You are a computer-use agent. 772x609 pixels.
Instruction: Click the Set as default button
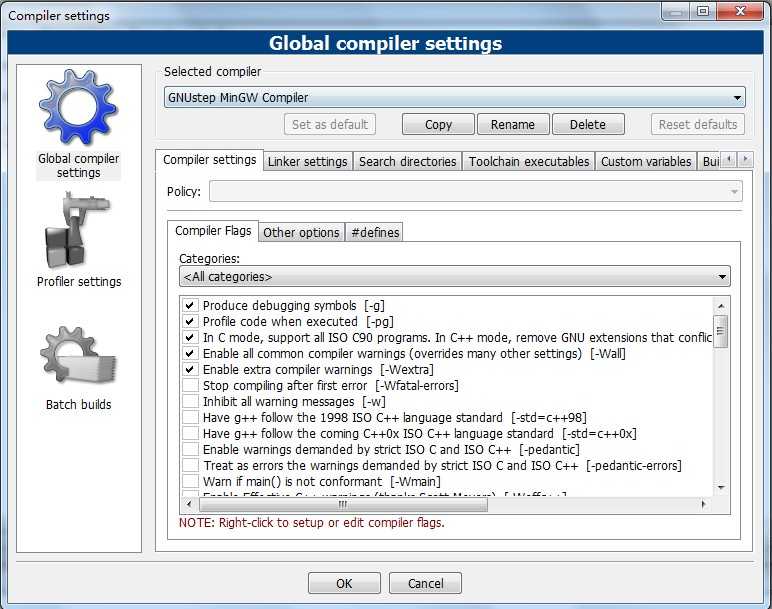[330, 125]
